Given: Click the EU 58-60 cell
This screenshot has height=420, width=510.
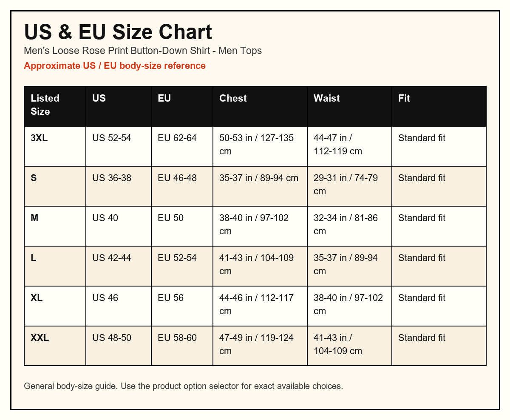Looking at the screenshot, I should coord(182,346).
